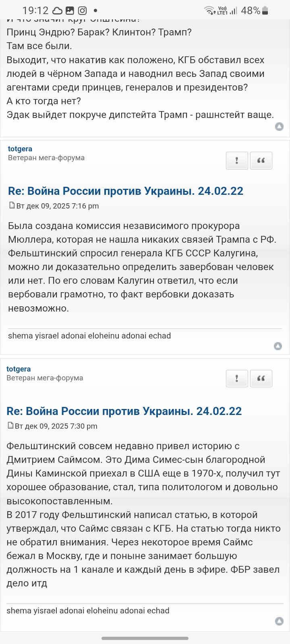Tap the top arrow below the Калугин post
The height and width of the screenshot is (644, 290).
coord(278,346)
